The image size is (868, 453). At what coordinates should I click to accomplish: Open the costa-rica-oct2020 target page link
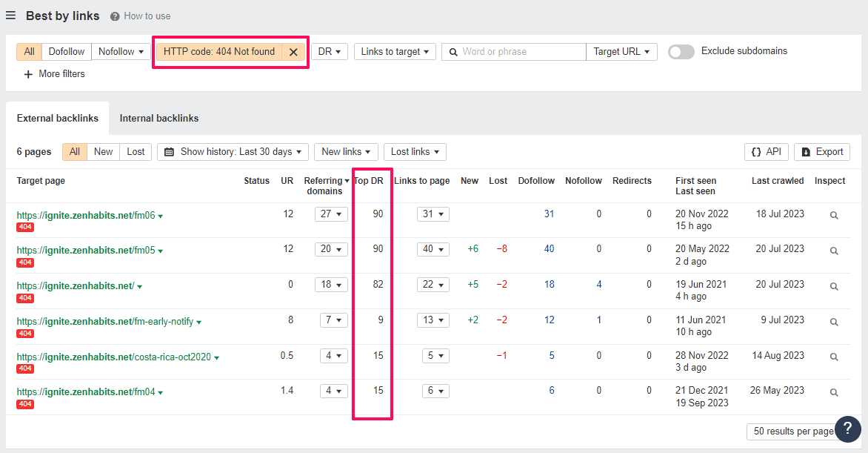pos(113,357)
